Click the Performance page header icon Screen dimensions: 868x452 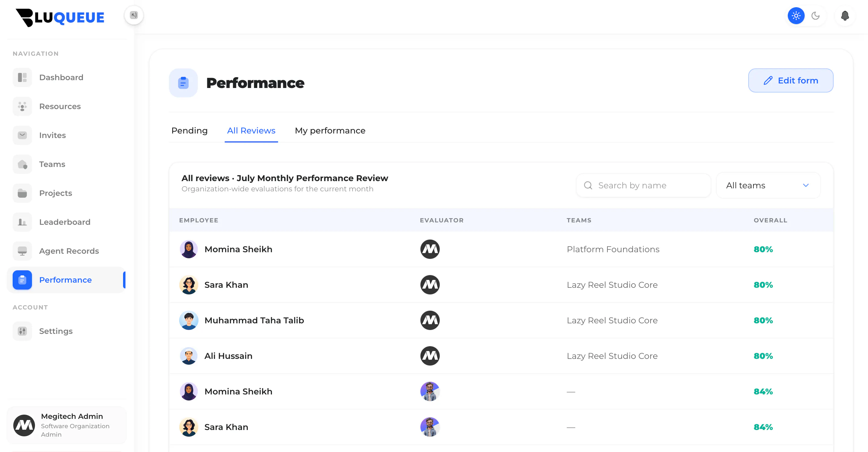pos(183,83)
